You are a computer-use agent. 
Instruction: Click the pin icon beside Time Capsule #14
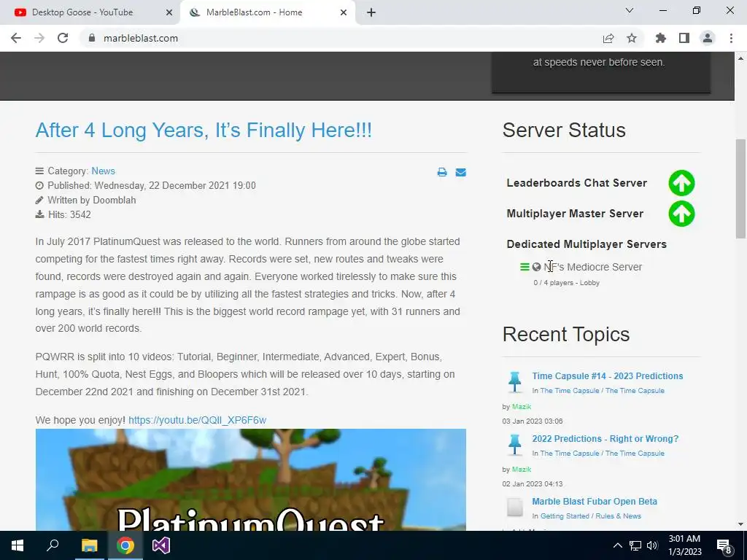[514, 382]
